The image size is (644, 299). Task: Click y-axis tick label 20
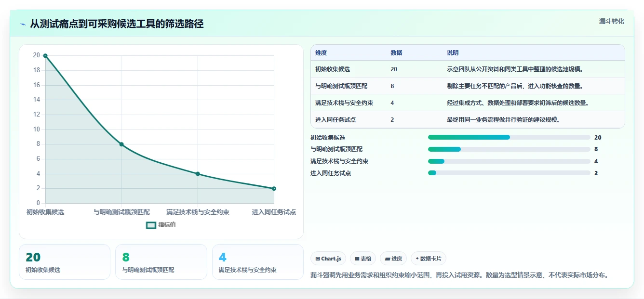point(37,55)
